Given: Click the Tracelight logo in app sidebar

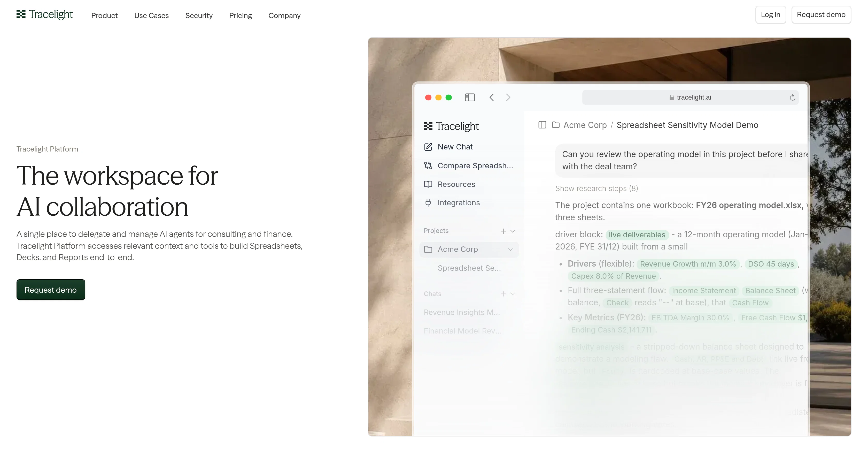Looking at the screenshot, I should coord(451,126).
